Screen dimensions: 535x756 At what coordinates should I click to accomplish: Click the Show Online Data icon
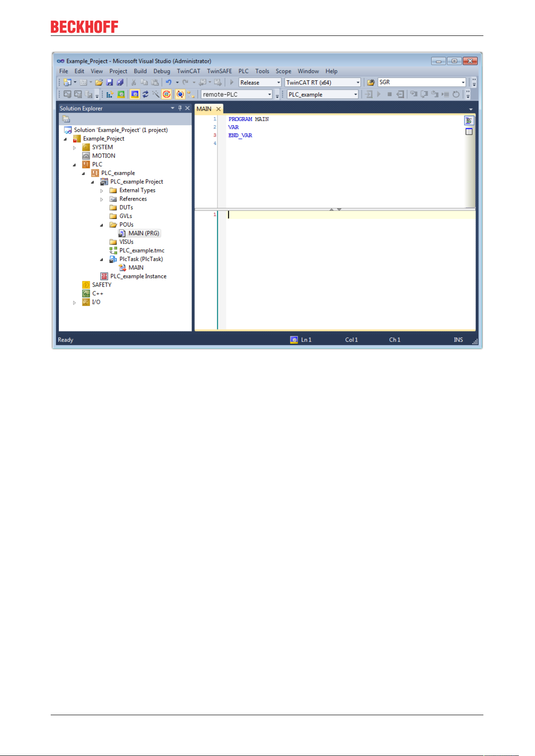click(x=180, y=94)
